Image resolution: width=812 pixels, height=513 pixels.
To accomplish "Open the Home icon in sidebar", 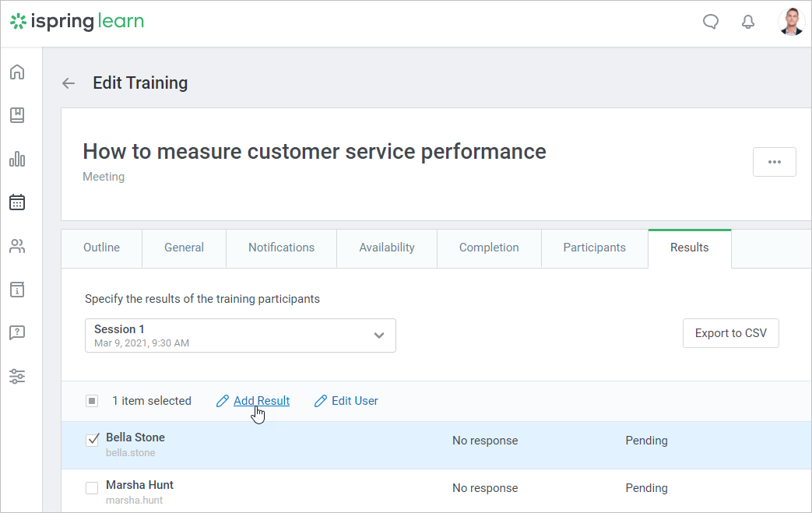I will click(17, 72).
